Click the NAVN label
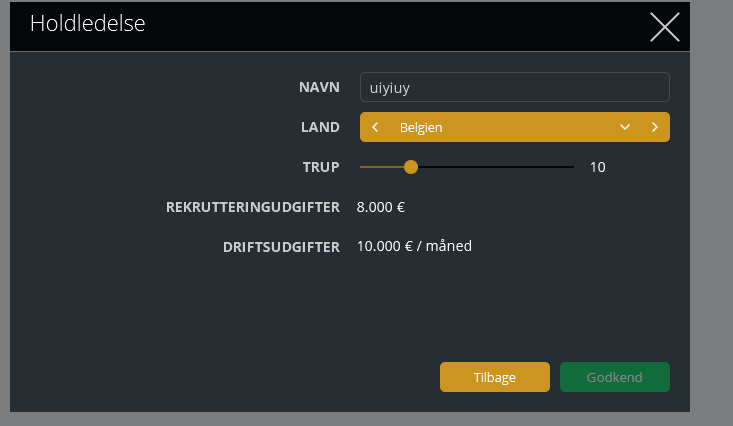The height and width of the screenshot is (426, 733). (319, 87)
